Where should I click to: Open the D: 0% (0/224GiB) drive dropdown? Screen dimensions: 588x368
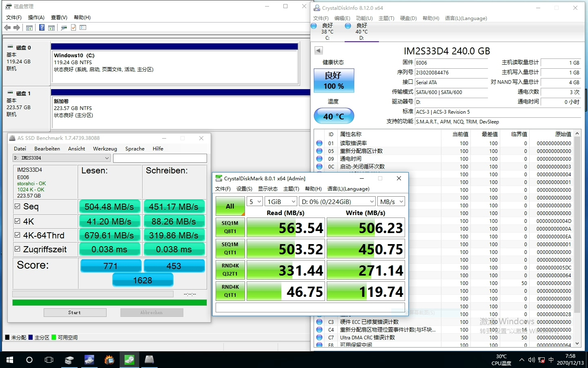tap(337, 202)
